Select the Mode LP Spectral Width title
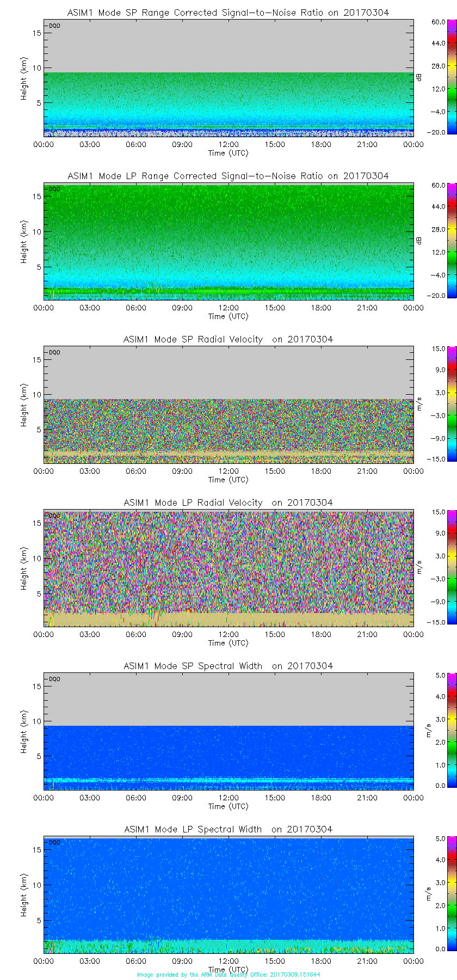The width and height of the screenshot is (457, 980). tap(228, 829)
